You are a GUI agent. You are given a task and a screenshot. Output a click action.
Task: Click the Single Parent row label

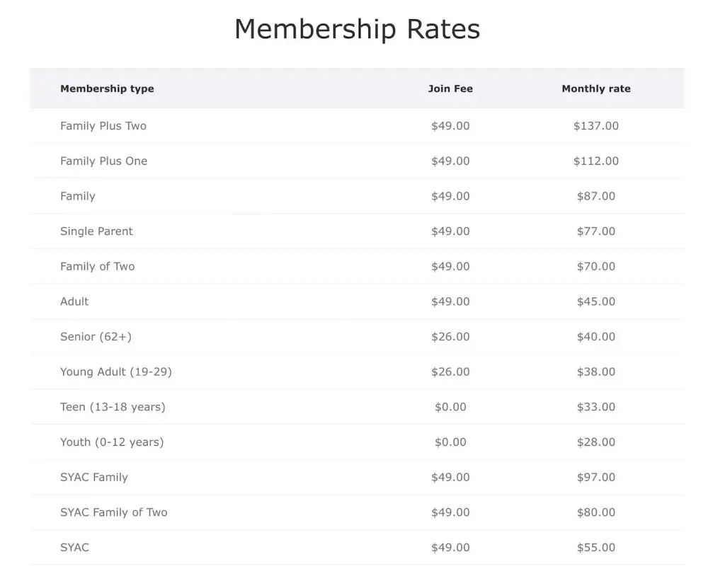[96, 231]
